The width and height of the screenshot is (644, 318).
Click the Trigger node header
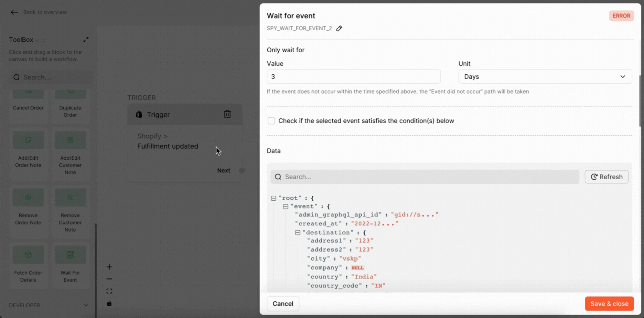[185, 114]
